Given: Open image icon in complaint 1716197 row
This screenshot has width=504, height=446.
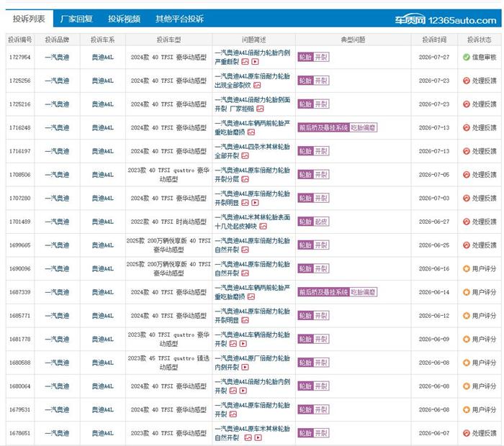Looking at the screenshot, I should click(245, 155).
